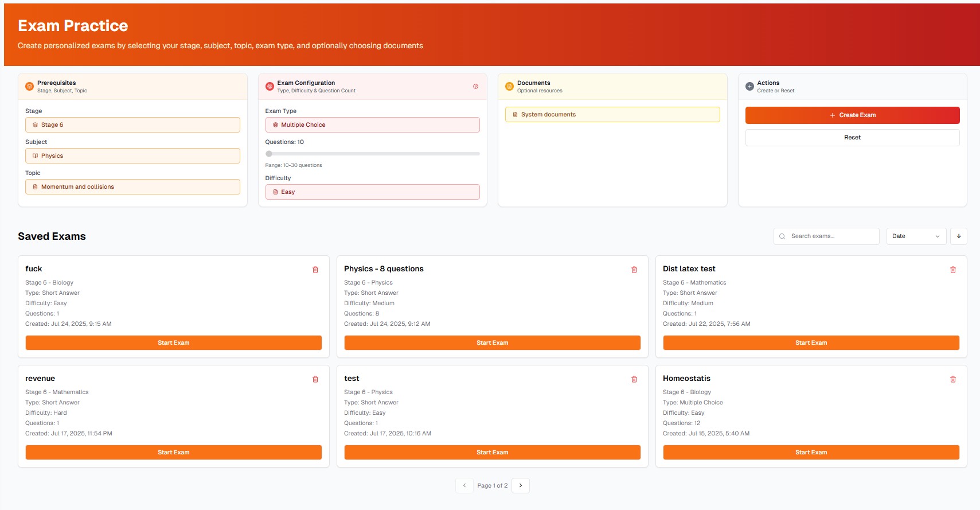The image size is (980, 510).
Task: Click the Questions count slider handle
Action: pos(269,154)
